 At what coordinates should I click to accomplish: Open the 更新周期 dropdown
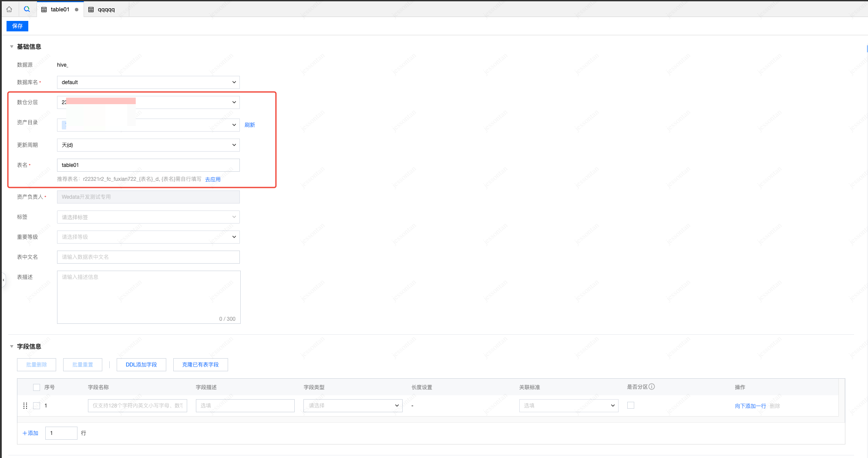148,145
